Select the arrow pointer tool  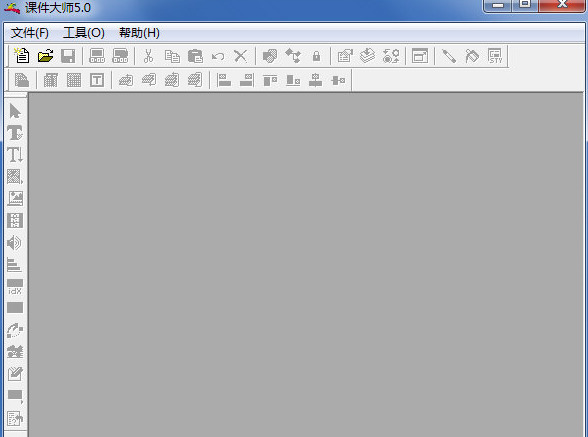tap(15, 111)
